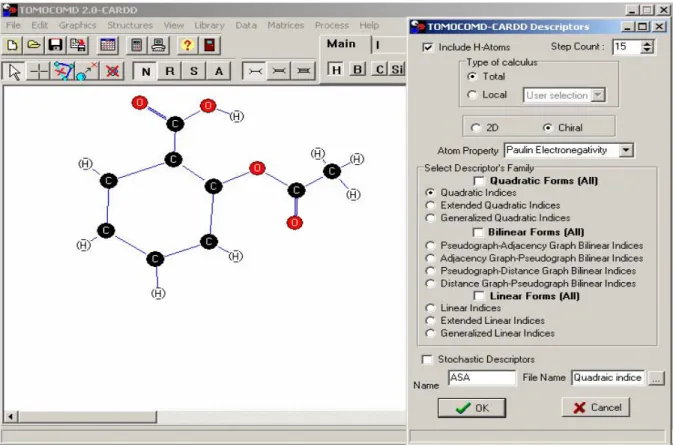673x447 pixels.
Task: Open the data table grid icon
Action: [x=108, y=45]
